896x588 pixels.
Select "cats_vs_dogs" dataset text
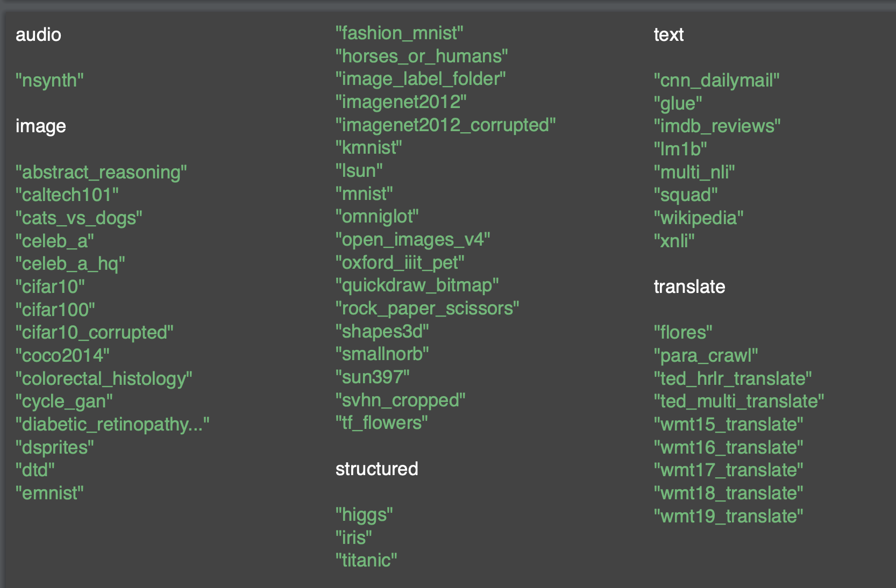point(79,218)
